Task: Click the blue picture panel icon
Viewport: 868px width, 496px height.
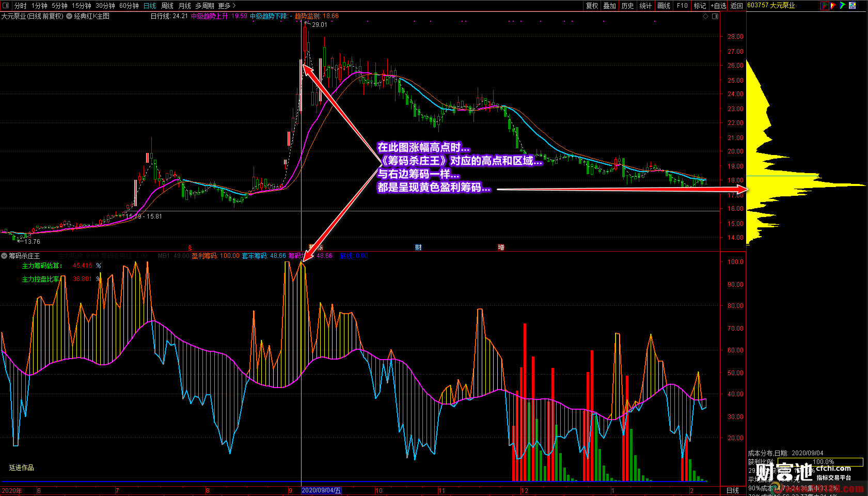Action: click(x=853, y=6)
